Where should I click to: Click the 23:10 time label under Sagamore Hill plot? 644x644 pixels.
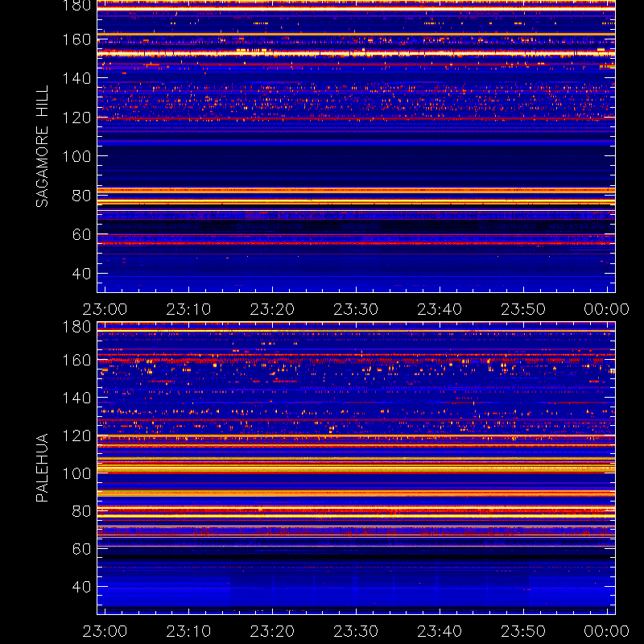tap(188, 309)
